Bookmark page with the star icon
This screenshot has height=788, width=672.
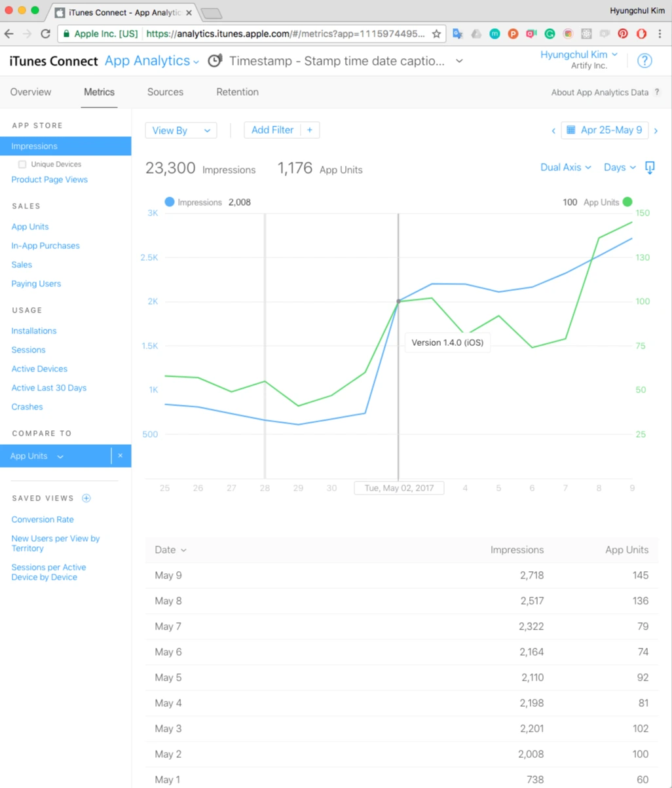pyautogui.click(x=436, y=34)
